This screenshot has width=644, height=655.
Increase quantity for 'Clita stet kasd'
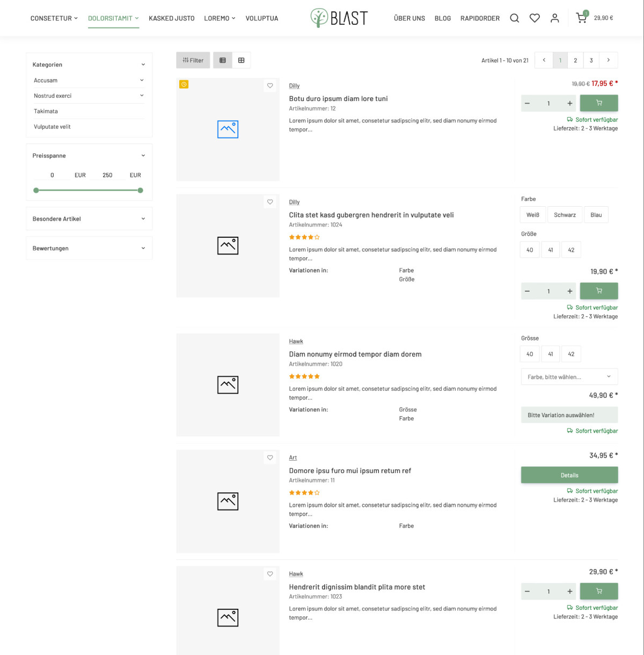[569, 291]
